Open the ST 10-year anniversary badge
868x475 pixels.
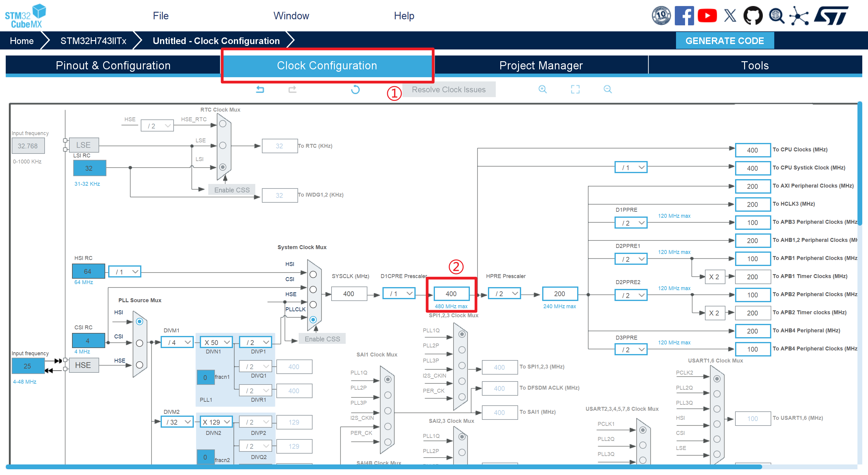[x=661, y=15]
